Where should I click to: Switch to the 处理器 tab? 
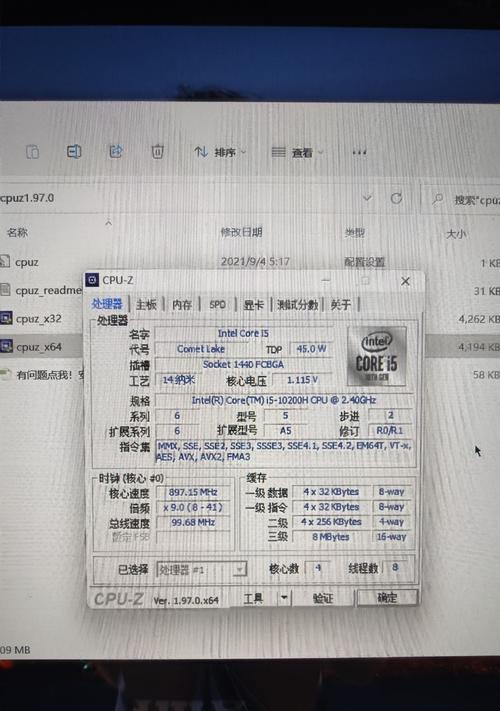pyautogui.click(x=107, y=304)
